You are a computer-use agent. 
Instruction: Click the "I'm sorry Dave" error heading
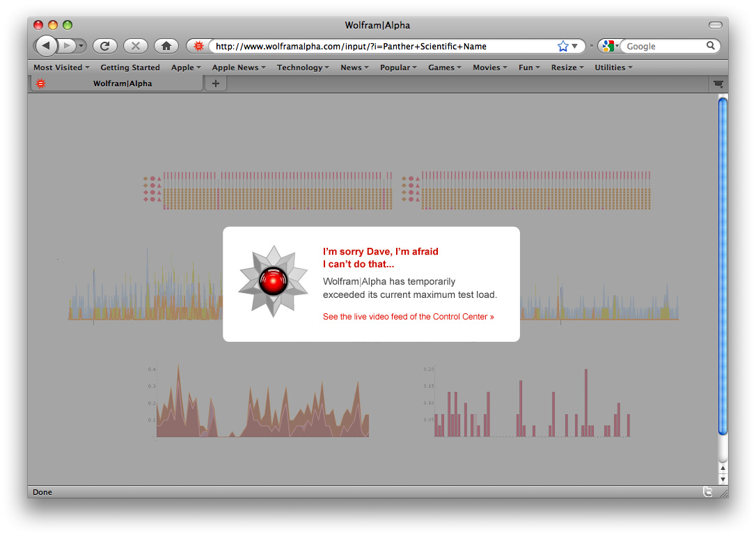point(380,258)
